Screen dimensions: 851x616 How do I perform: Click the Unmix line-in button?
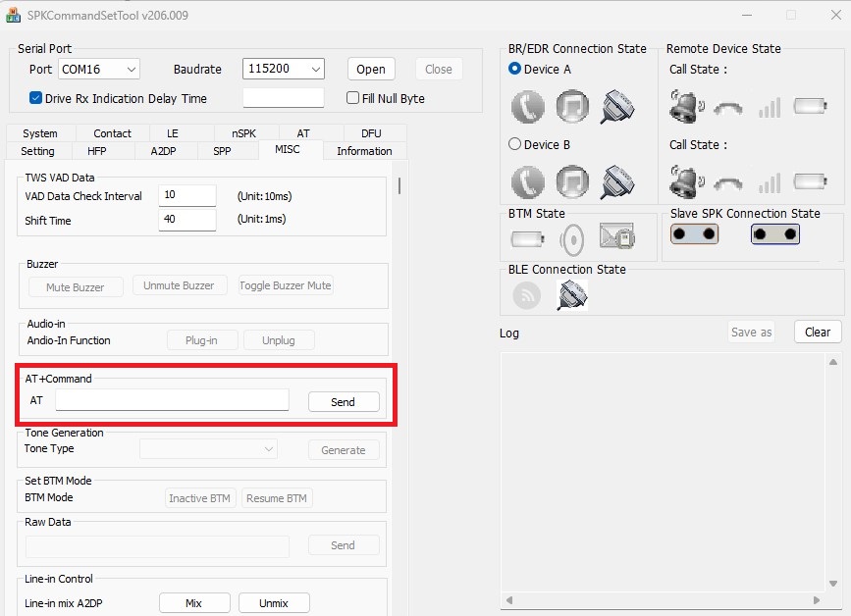274,603
